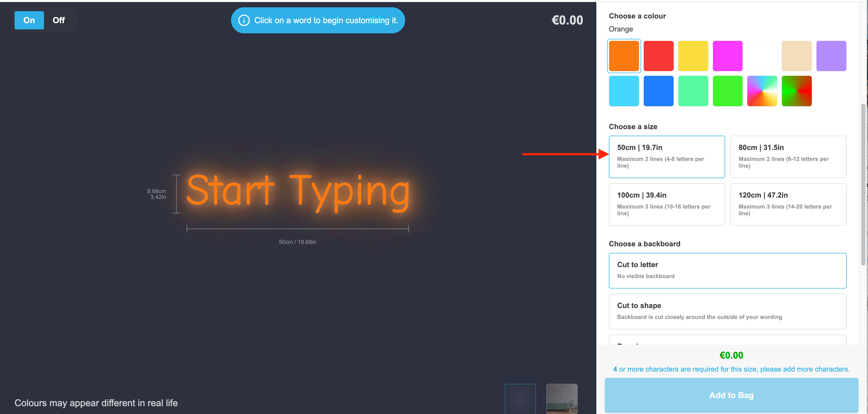Select the 100cm | 39.4in size option
The image size is (868, 414).
(x=667, y=204)
